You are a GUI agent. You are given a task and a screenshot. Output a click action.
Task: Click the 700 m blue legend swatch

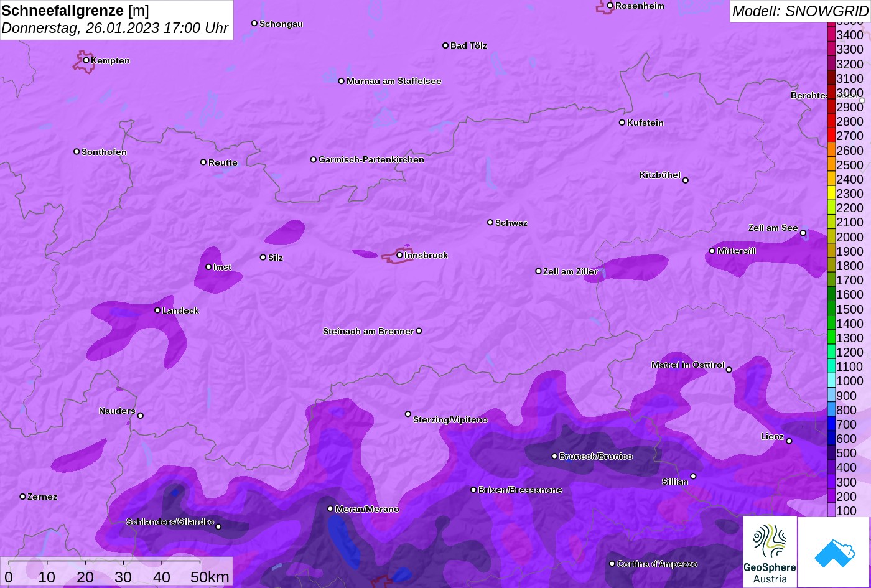click(x=831, y=424)
